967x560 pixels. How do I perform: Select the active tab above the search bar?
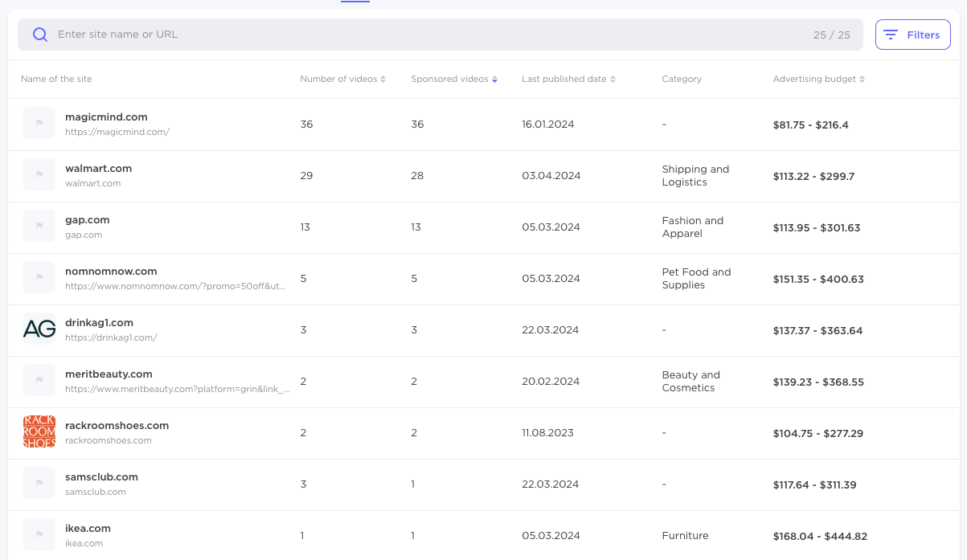click(355, 2)
